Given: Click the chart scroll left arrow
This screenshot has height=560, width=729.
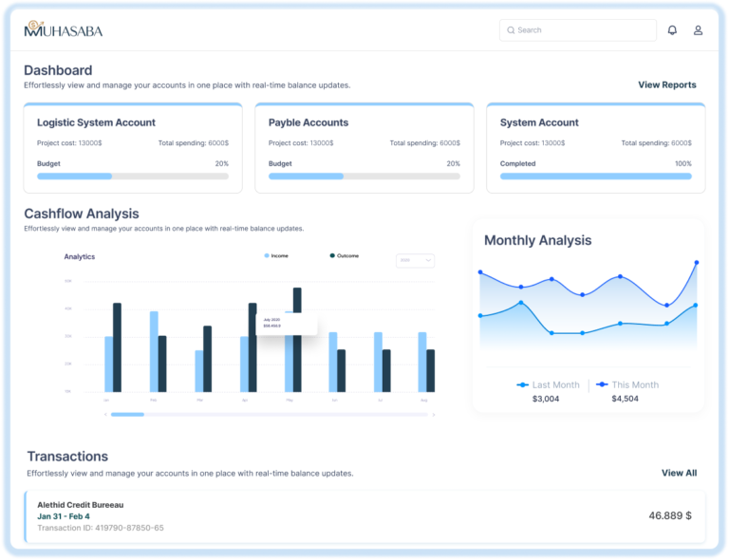Looking at the screenshot, I should 105,414.
